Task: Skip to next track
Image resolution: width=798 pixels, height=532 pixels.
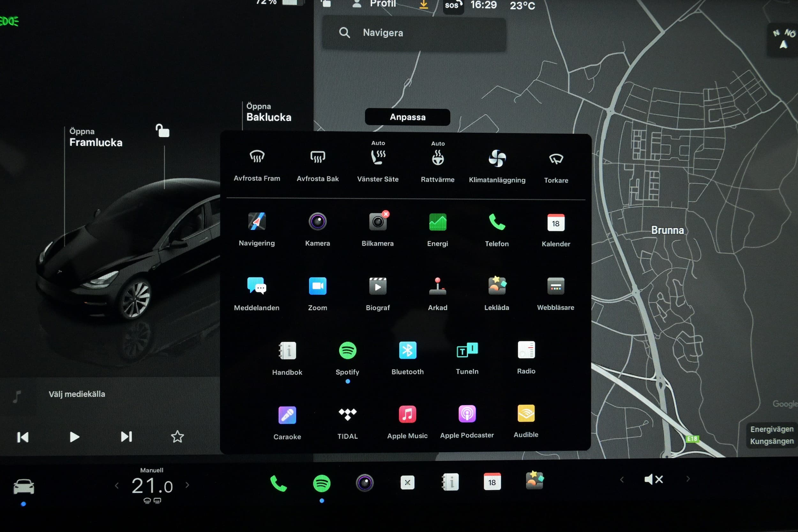Action: coord(126,437)
